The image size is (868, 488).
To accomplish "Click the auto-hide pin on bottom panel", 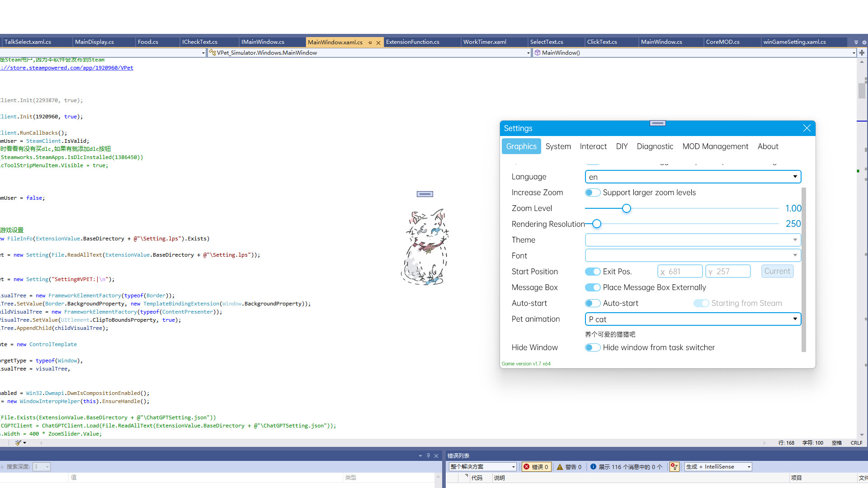I will (428, 455).
